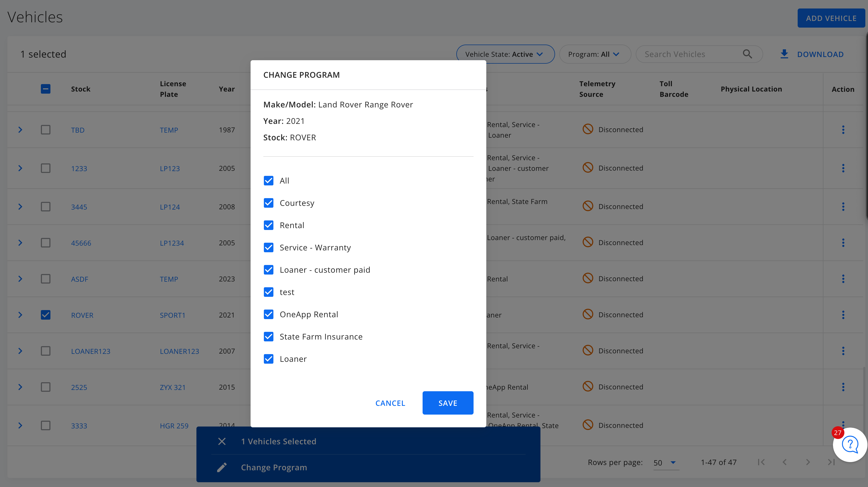Expand the LOANER123 vehicle row
This screenshot has width=868, height=487.
(20, 351)
